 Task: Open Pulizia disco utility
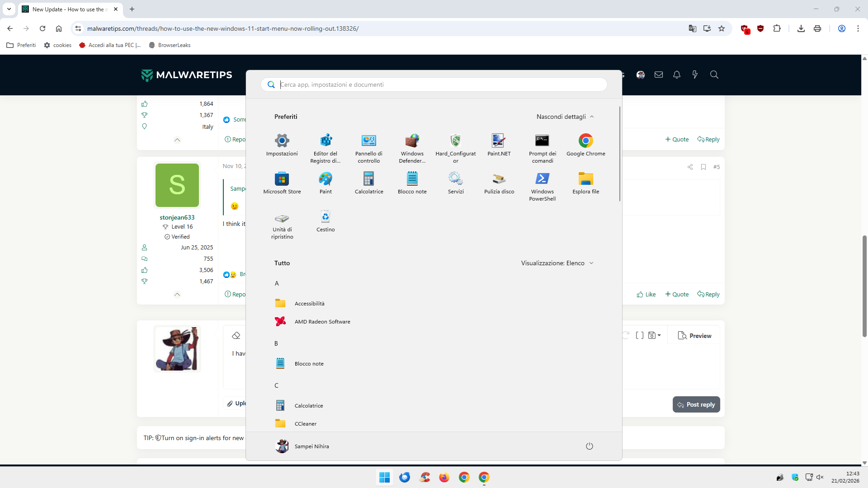[x=499, y=183]
